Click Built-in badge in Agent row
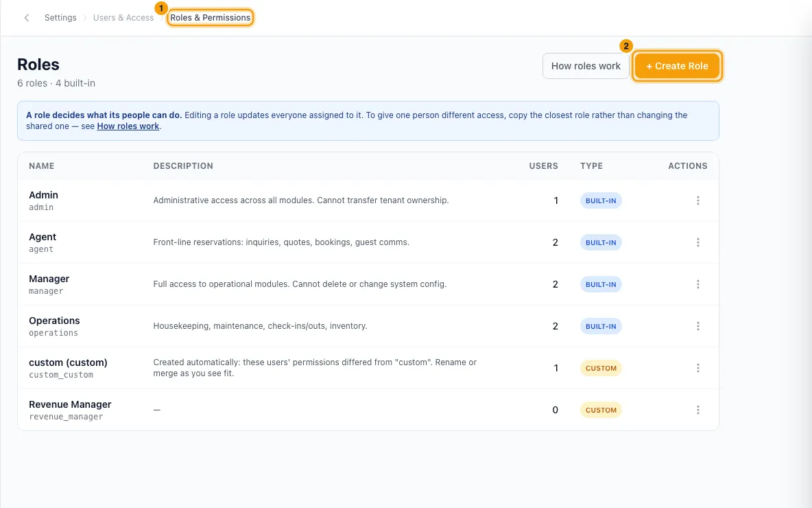812x508 pixels. pos(601,242)
